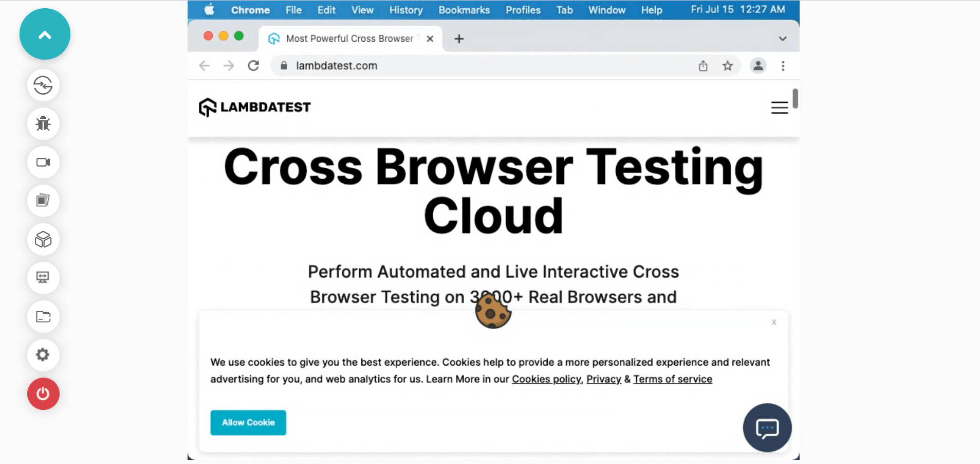Open the Tab menu
980x464 pixels.
pos(564,10)
